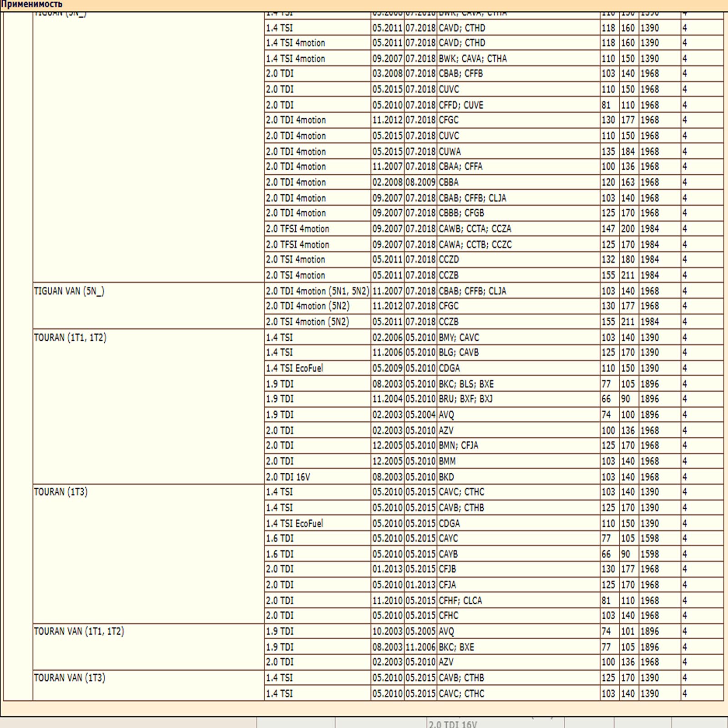Click the BMM engine code cell

pyautogui.click(x=447, y=461)
